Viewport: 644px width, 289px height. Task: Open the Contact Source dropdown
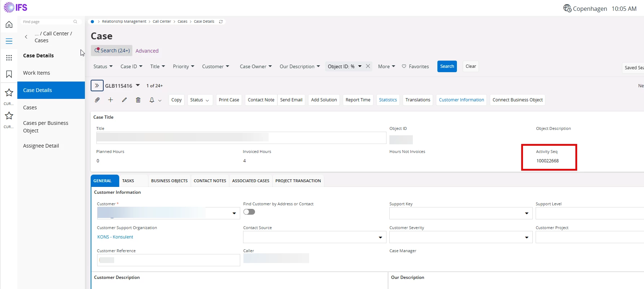pyautogui.click(x=380, y=237)
